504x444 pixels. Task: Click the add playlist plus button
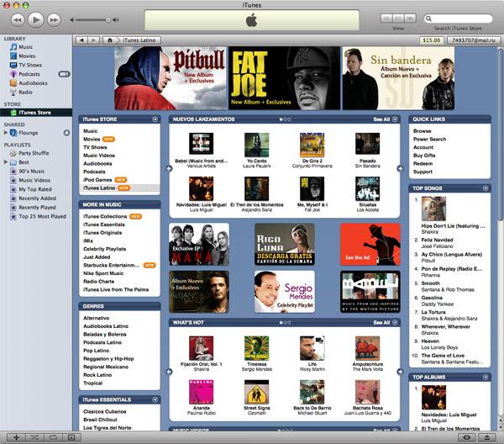coord(17,437)
